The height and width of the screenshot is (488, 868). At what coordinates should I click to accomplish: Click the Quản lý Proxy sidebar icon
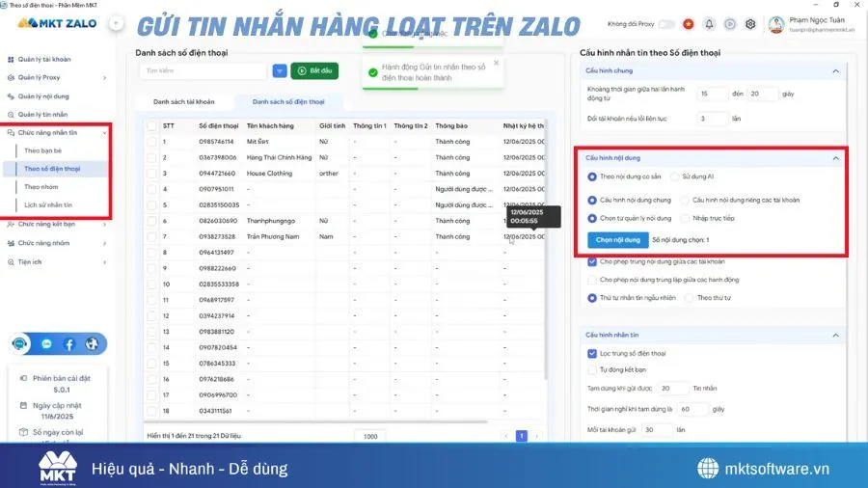click(x=11, y=77)
